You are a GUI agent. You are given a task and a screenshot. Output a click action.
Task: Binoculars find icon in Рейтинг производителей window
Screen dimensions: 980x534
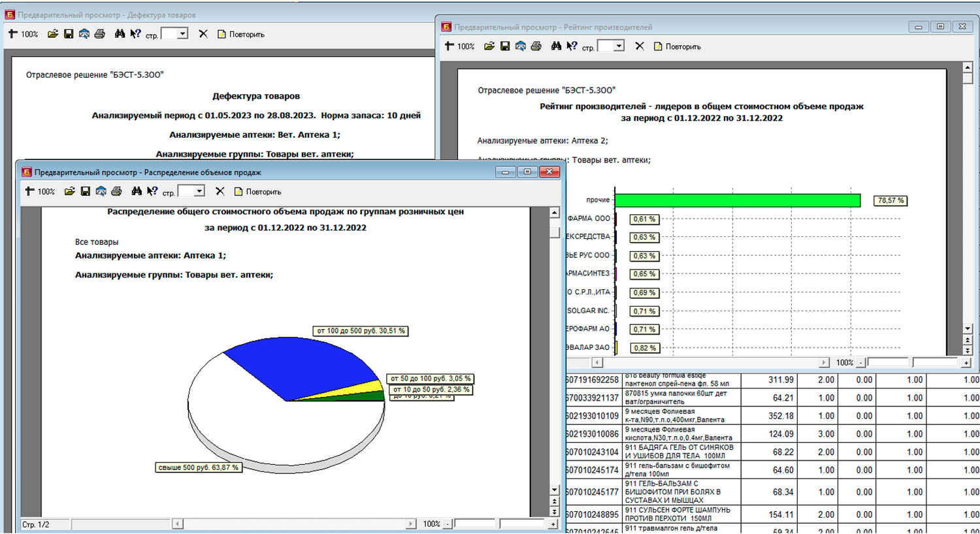point(556,46)
